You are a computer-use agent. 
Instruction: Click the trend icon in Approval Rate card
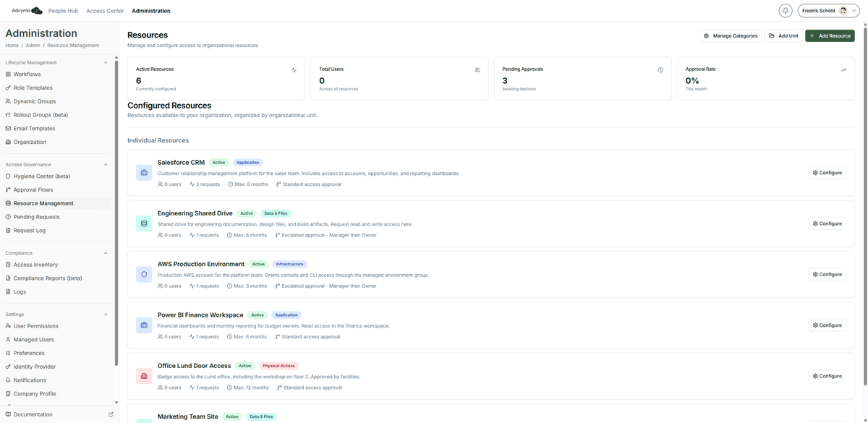point(843,70)
